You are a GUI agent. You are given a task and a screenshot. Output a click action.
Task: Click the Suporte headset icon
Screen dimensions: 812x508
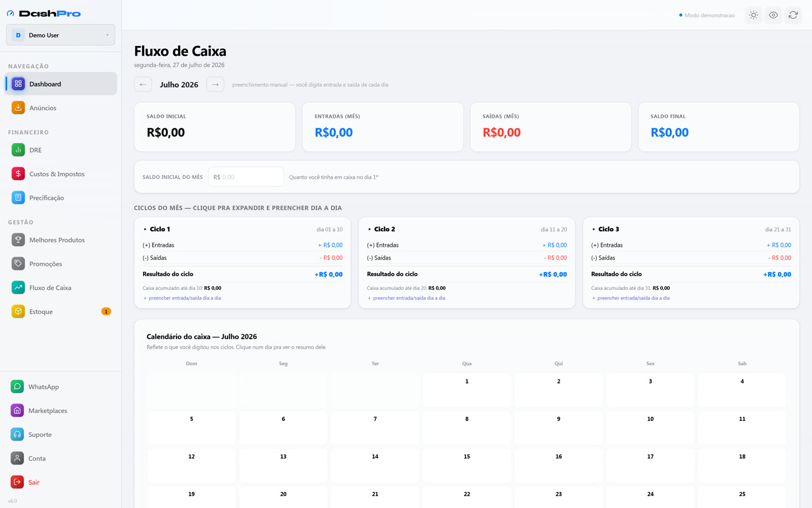click(x=17, y=434)
